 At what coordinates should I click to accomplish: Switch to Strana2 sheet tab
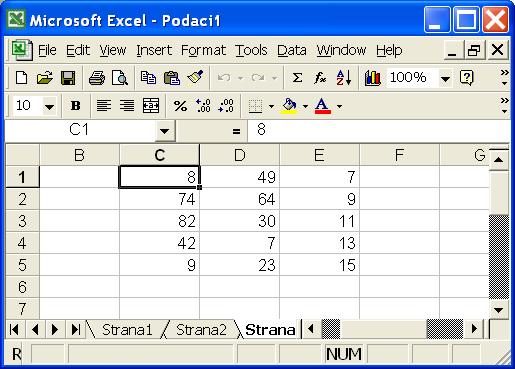click(x=201, y=330)
